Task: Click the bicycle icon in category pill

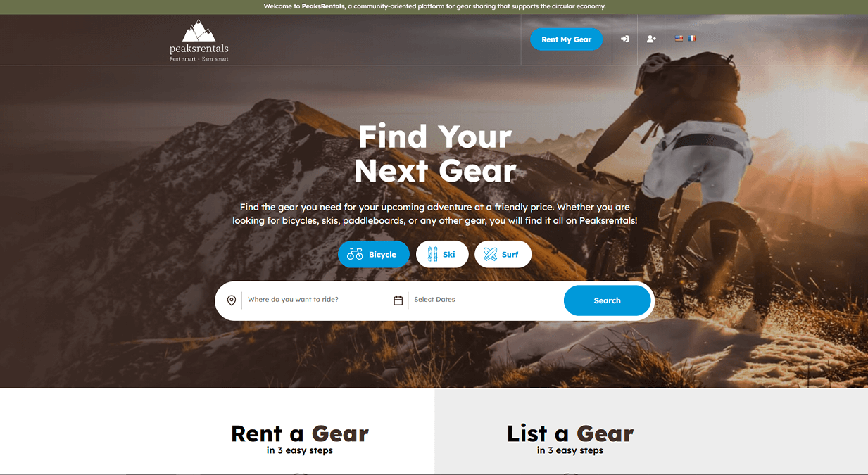Action: coord(355,255)
